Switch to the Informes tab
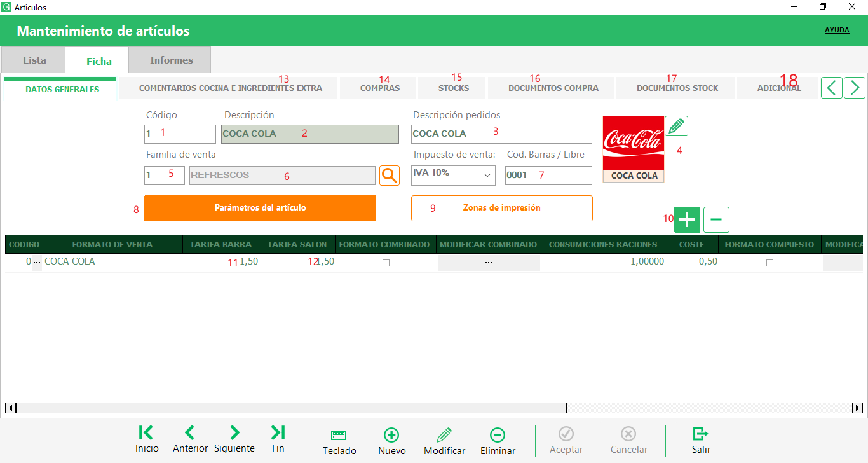The image size is (868, 463). click(x=171, y=60)
